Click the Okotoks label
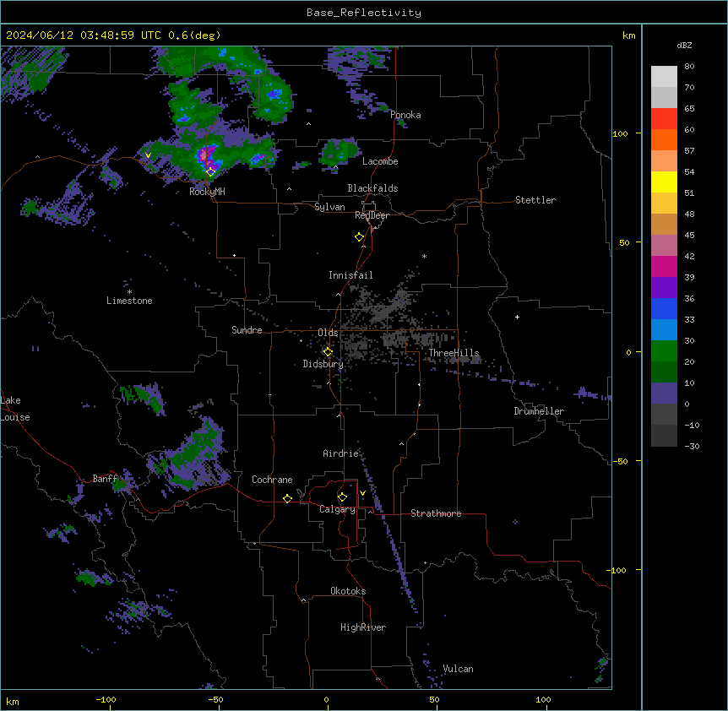728x711 pixels. pos(348,591)
